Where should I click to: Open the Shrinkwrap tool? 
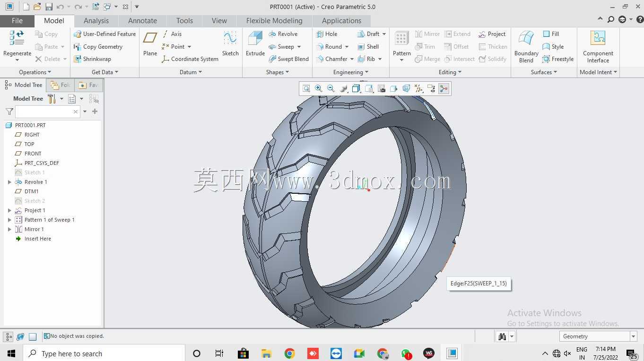pos(92,59)
